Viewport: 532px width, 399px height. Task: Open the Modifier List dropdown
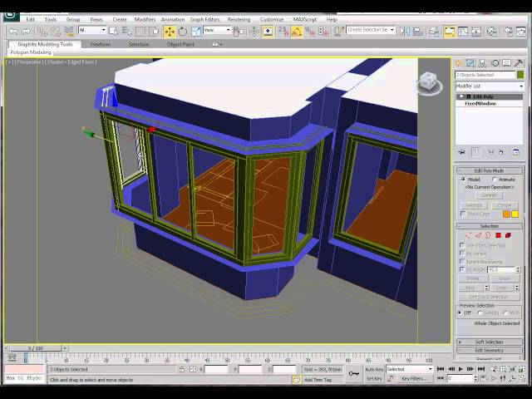pos(490,86)
